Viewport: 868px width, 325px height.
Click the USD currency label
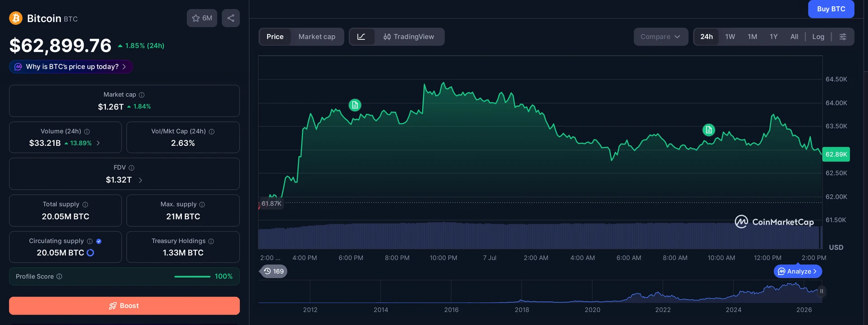(836, 247)
